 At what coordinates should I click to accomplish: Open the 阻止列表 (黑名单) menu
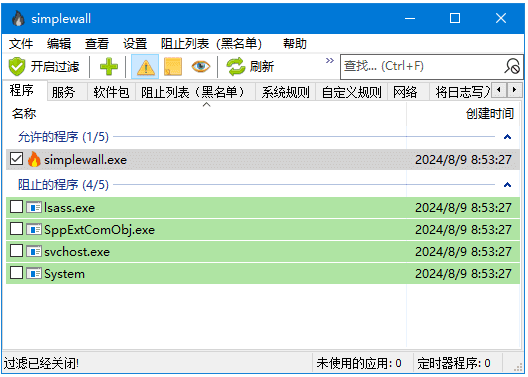tap(211, 44)
